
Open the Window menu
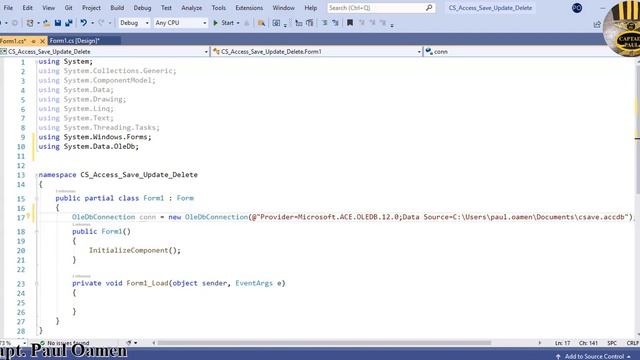tap(283, 8)
